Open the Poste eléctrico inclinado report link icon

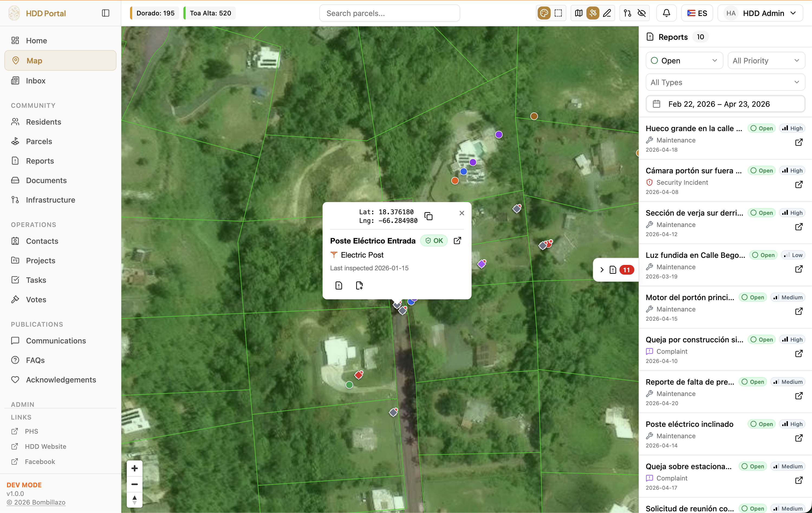pos(798,438)
